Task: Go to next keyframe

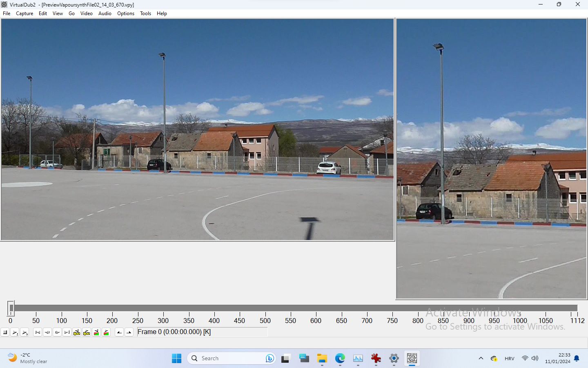Action: pyautogui.click(x=87, y=332)
